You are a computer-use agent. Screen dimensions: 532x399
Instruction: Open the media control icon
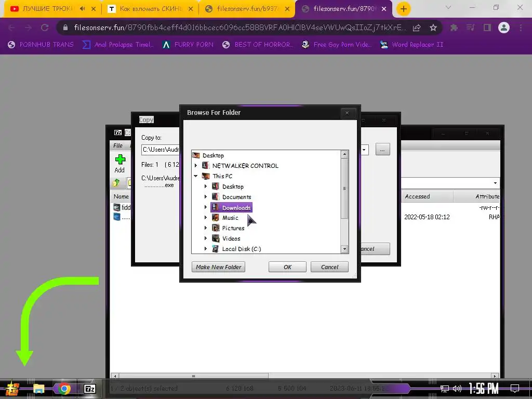pyautogui.click(x=470, y=28)
